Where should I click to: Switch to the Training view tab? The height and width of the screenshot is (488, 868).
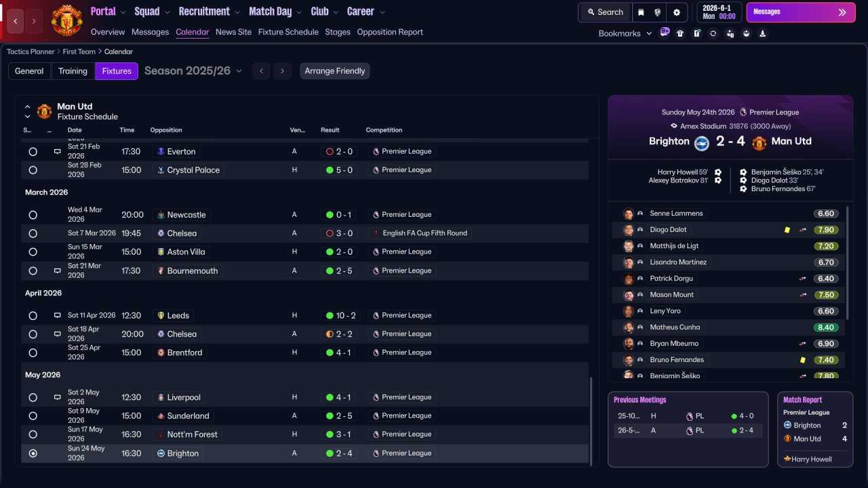click(x=73, y=71)
